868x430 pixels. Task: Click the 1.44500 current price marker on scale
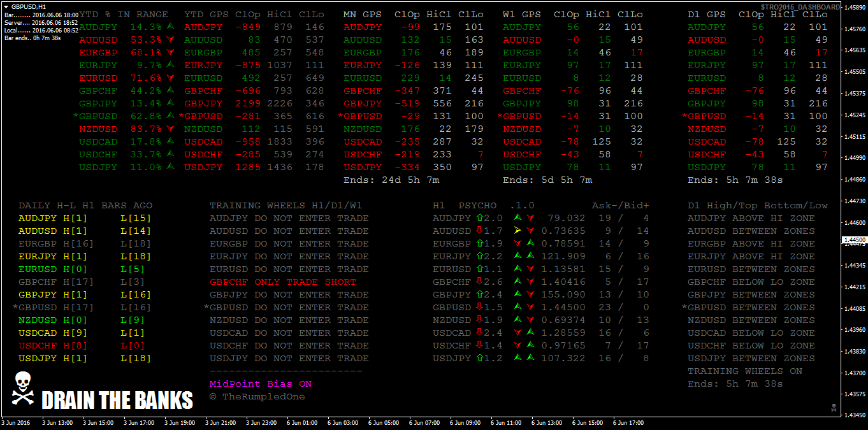[x=854, y=240]
